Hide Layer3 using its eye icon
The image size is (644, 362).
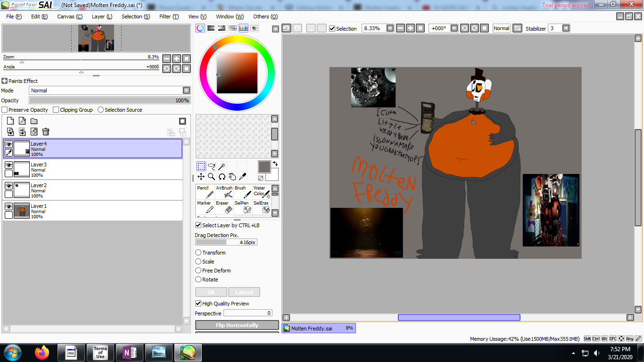[8, 165]
